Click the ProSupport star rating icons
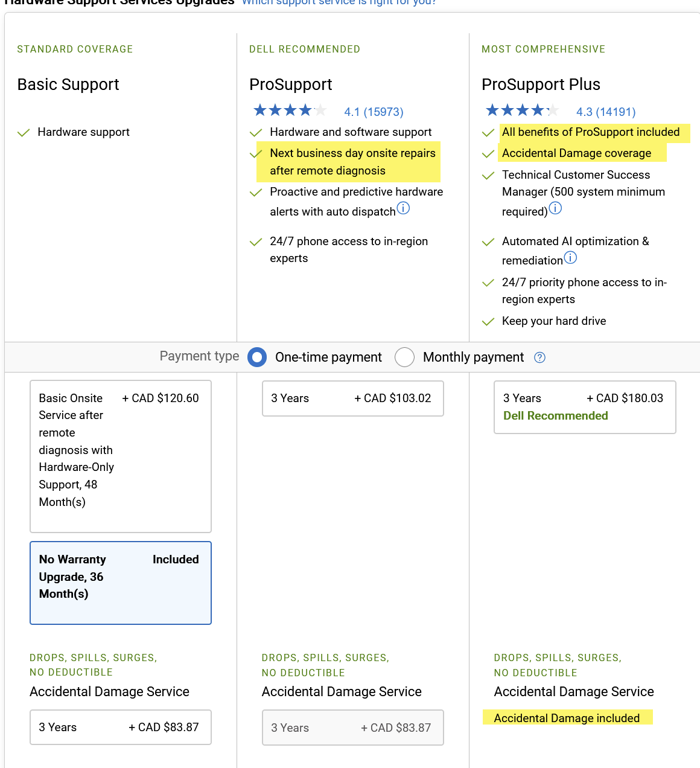 click(x=290, y=110)
